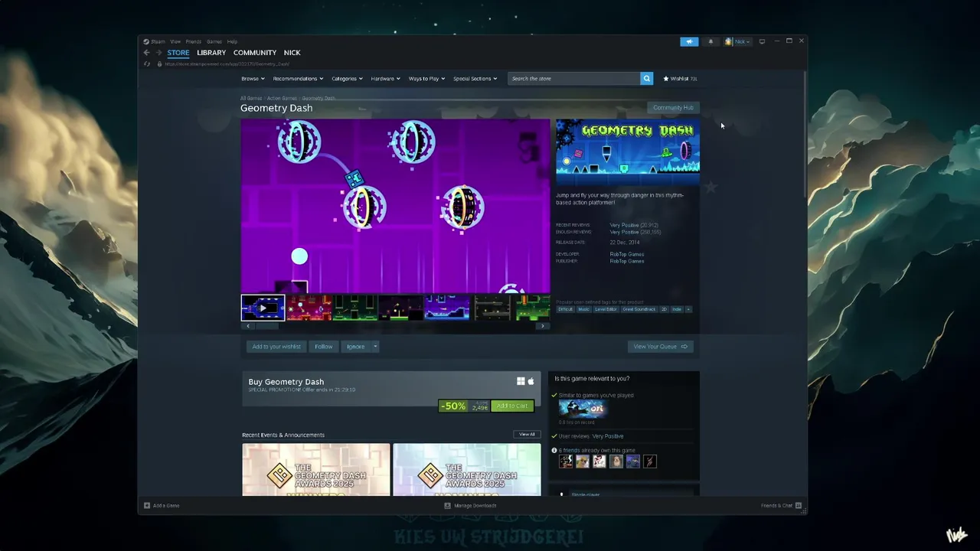
Task: Go back with the navigation arrow
Action: pyautogui.click(x=146, y=53)
